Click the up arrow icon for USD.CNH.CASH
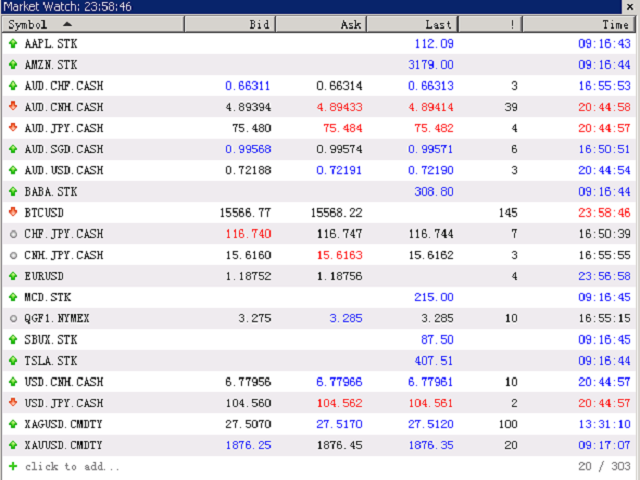The height and width of the screenshot is (480, 640). [x=13, y=382]
